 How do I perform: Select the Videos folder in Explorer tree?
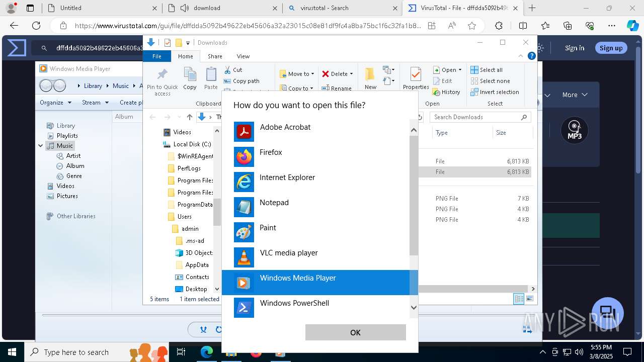pyautogui.click(x=178, y=132)
